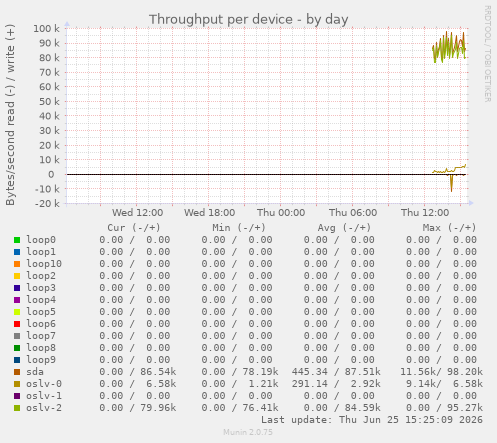Click the Bytes/second read/write axis title
The image size is (497, 443).
click(x=10, y=115)
